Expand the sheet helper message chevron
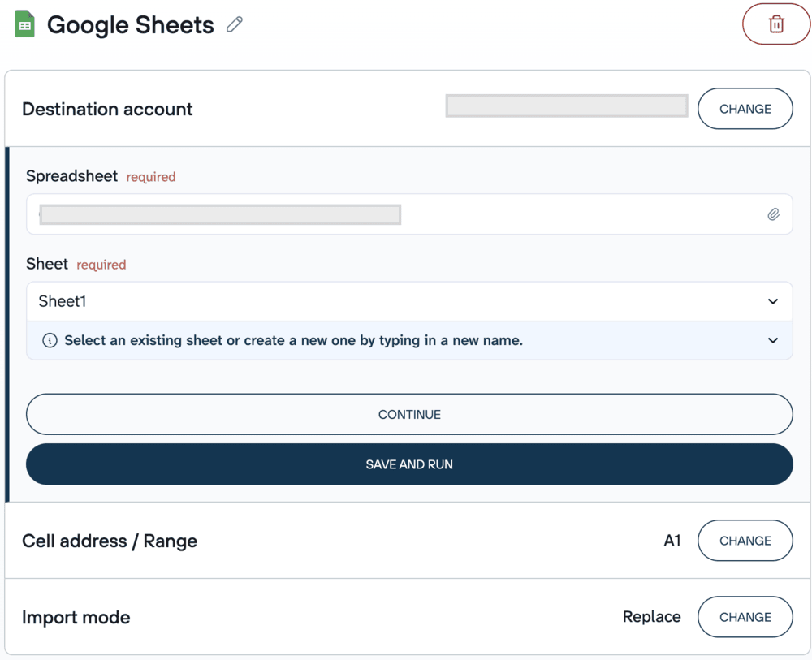The height and width of the screenshot is (660, 812). pos(772,340)
